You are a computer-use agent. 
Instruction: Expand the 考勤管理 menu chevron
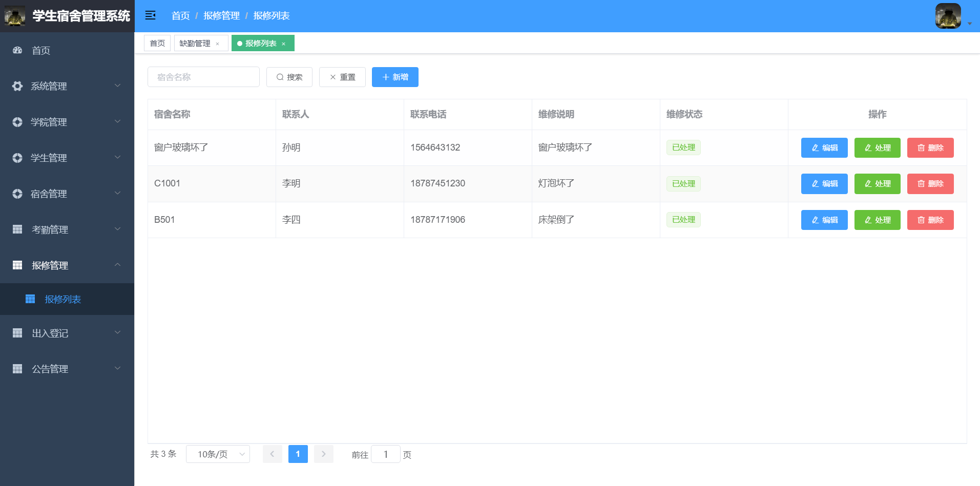pos(117,229)
